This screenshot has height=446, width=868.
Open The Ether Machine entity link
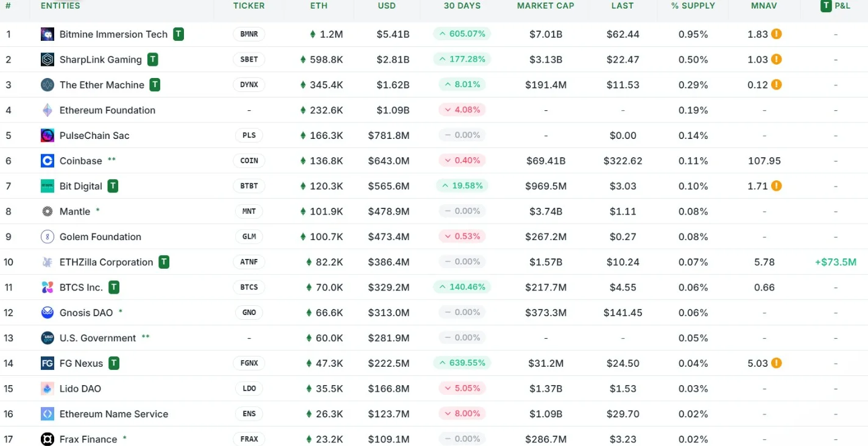coord(102,85)
